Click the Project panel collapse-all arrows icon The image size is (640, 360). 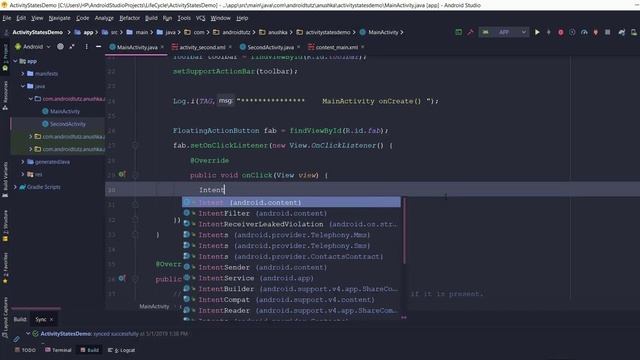[72, 47]
